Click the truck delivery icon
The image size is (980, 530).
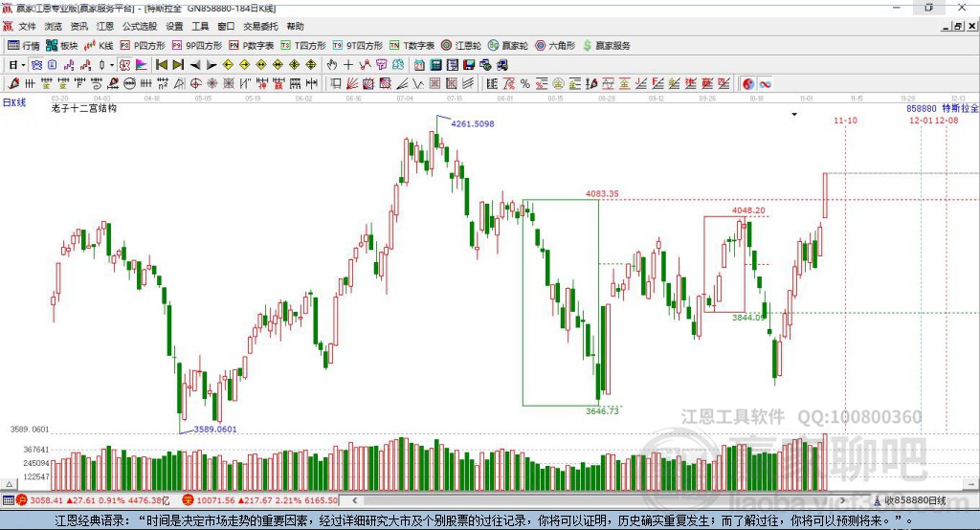point(501,65)
